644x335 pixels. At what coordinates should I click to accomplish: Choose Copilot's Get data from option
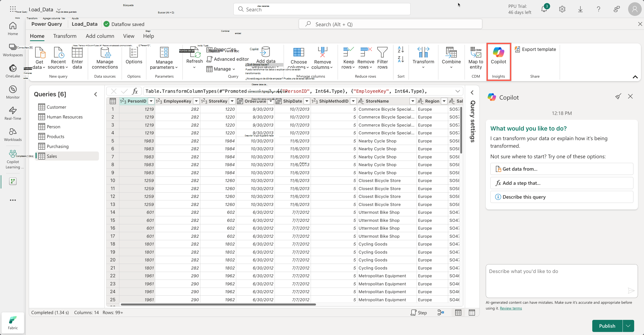point(561,169)
